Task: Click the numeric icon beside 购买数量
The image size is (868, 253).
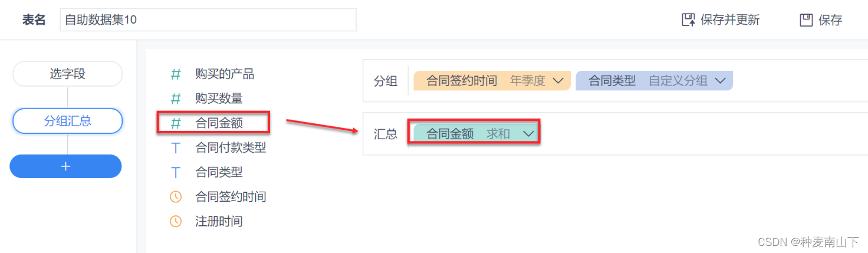Action: [x=176, y=98]
